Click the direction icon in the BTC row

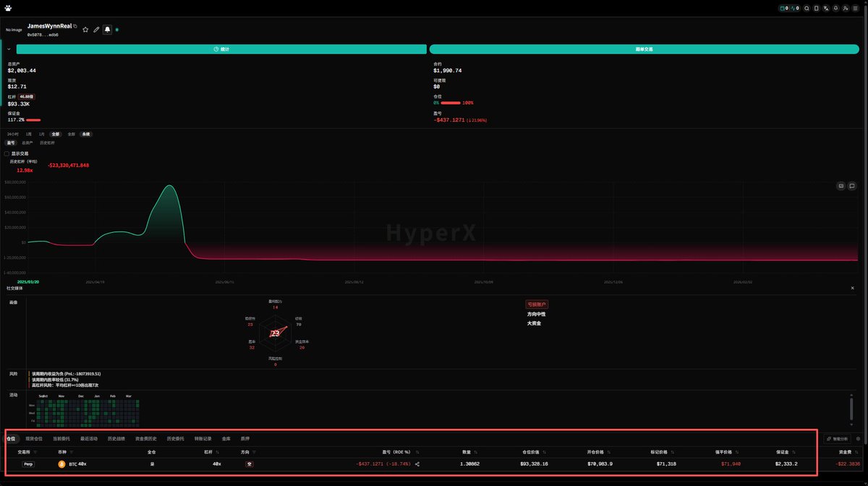coord(250,464)
